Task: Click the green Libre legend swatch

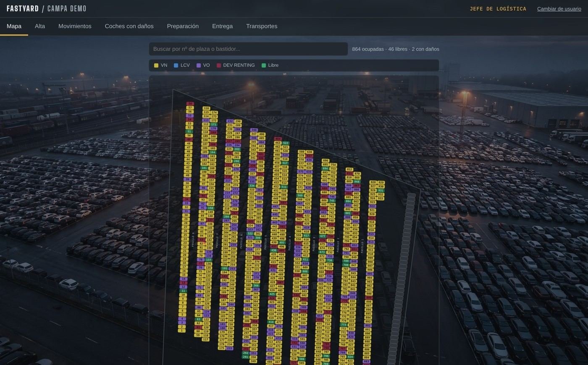Action: click(264, 65)
